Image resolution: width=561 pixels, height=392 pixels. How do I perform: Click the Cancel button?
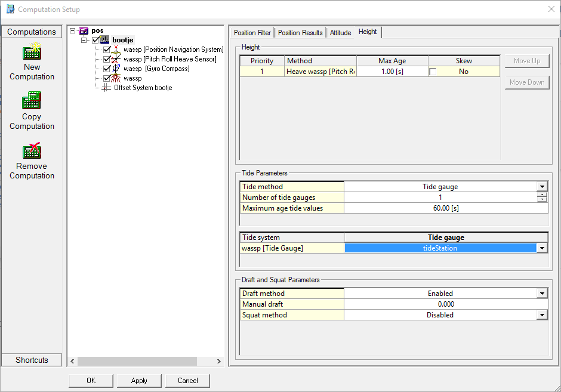click(x=187, y=381)
